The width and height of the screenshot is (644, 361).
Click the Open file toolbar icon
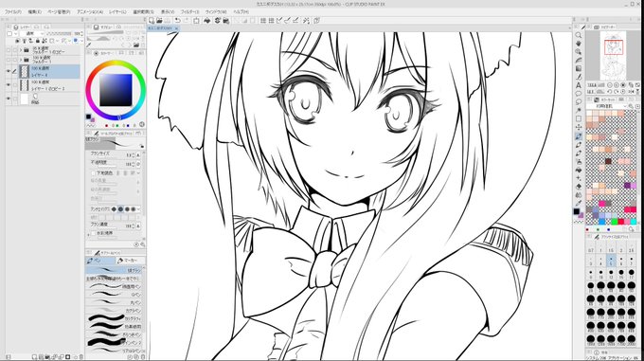pos(159,21)
